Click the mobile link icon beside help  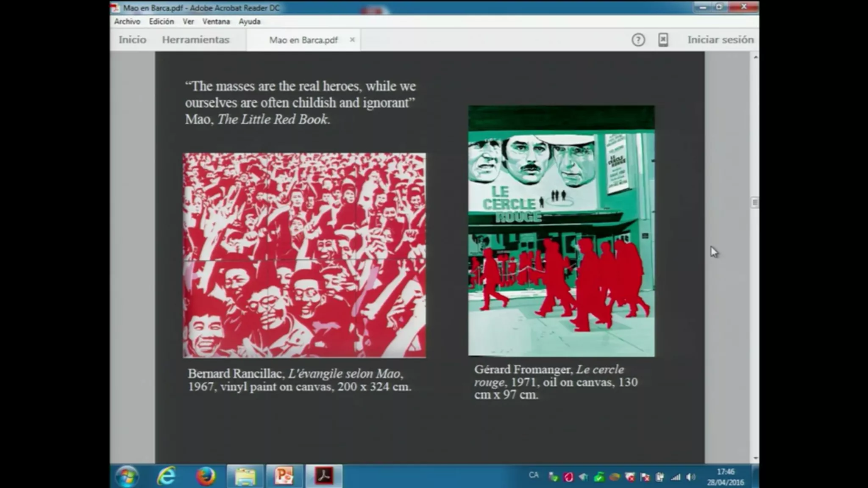pyautogui.click(x=663, y=40)
